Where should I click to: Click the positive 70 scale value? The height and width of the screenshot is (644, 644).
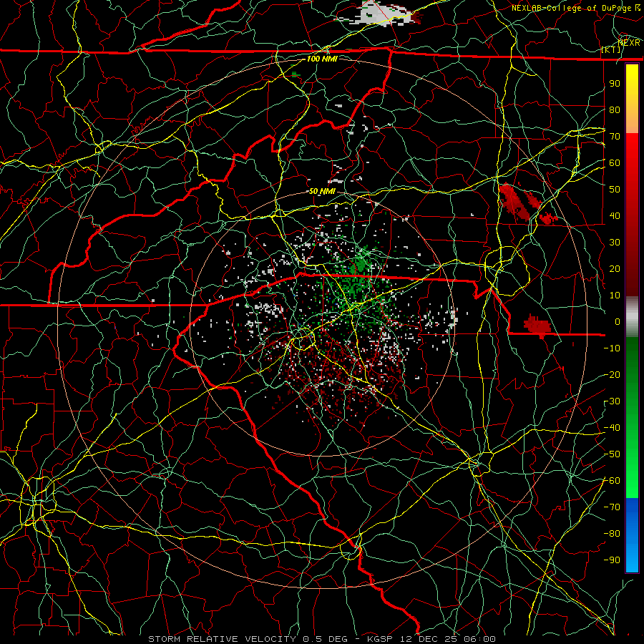(x=615, y=137)
